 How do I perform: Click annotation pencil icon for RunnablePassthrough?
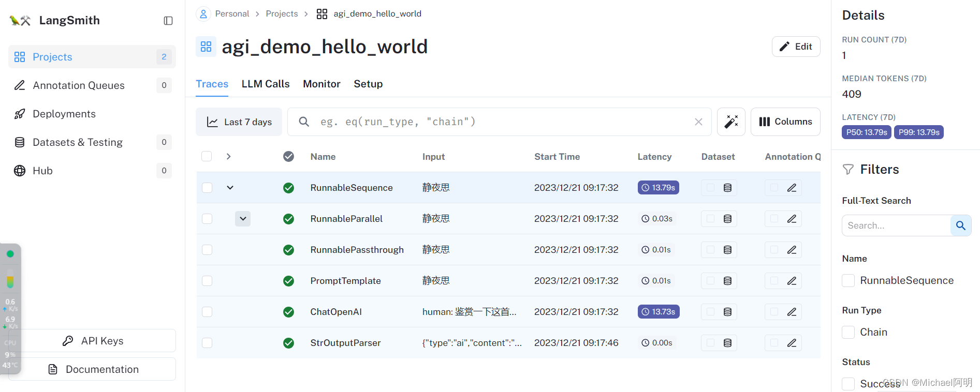point(792,250)
